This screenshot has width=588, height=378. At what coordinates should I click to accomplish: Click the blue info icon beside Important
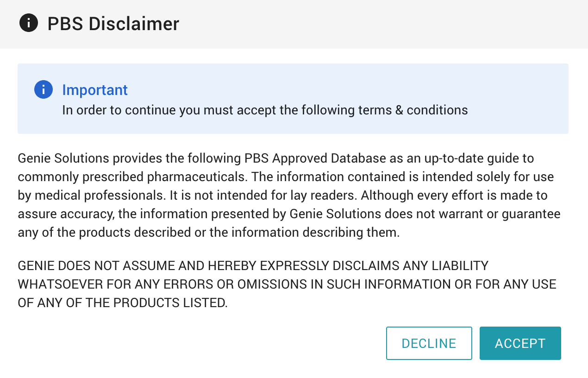click(x=44, y=89)
